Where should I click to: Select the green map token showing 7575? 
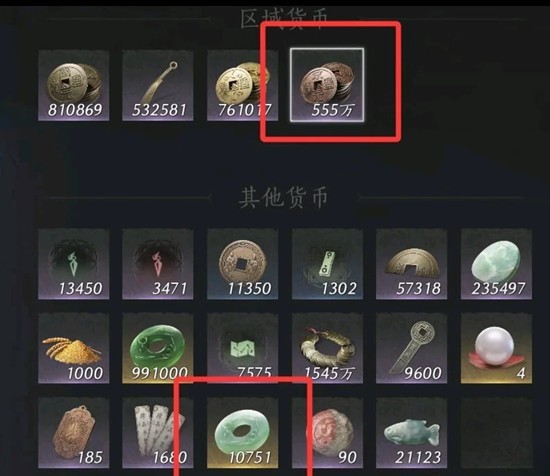(x=242, y=348)
